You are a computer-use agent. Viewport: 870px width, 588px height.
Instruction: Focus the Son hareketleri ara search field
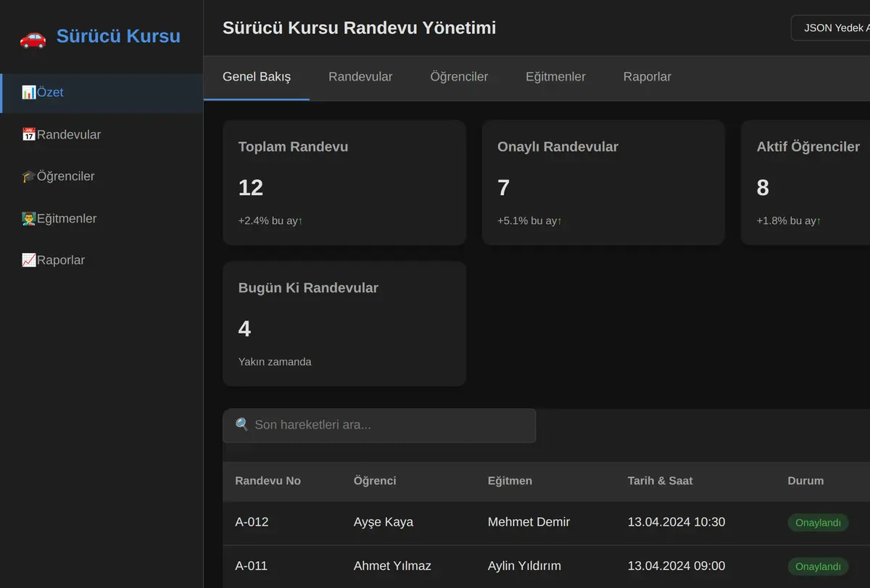[379, 426]
